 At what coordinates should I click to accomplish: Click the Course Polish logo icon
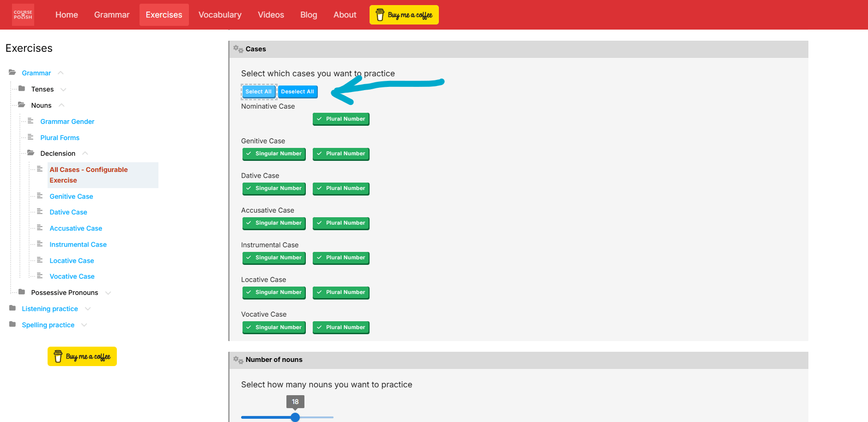point(23,14)
